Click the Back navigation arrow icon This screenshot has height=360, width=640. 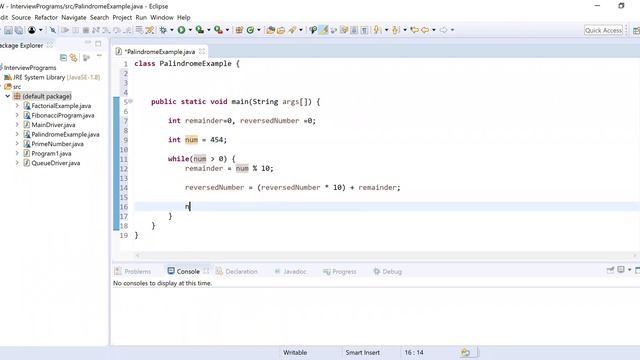(x=425, y=30)
